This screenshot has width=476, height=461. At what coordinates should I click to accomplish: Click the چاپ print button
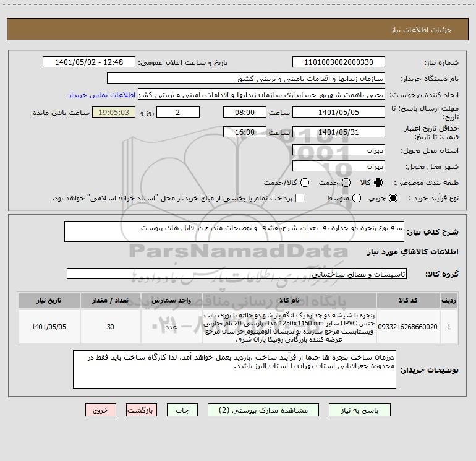tap(182, 410)
